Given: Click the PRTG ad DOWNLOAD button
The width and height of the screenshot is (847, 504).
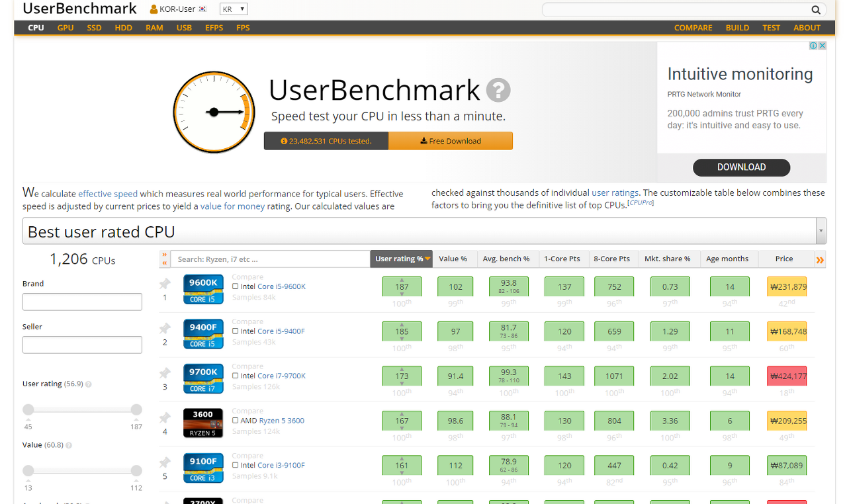Looking at the screenshot, I should 741,167.
